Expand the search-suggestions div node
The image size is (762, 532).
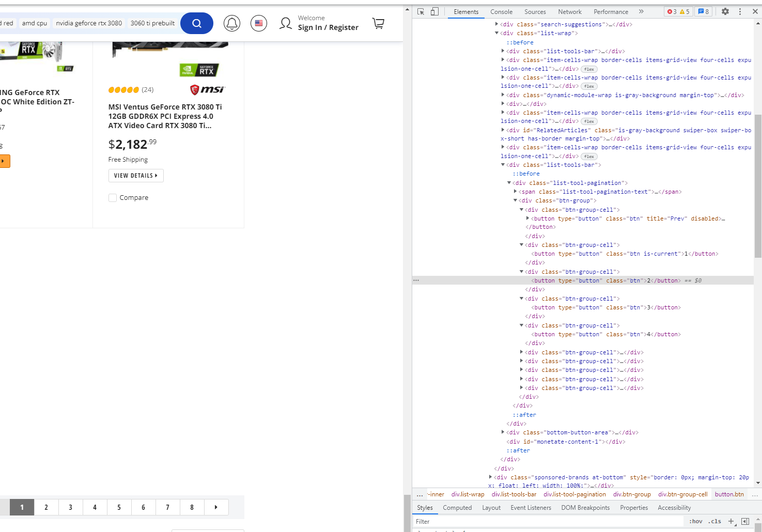pyautogui.click(x=496, y=24)
